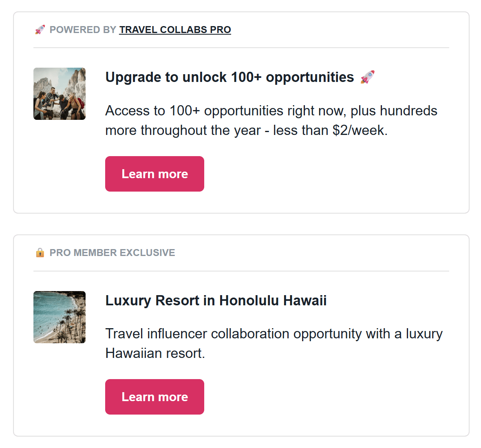481x448 pixels.
Task: Click the divider line below POWERED BY header
Action: coord(241,48)
